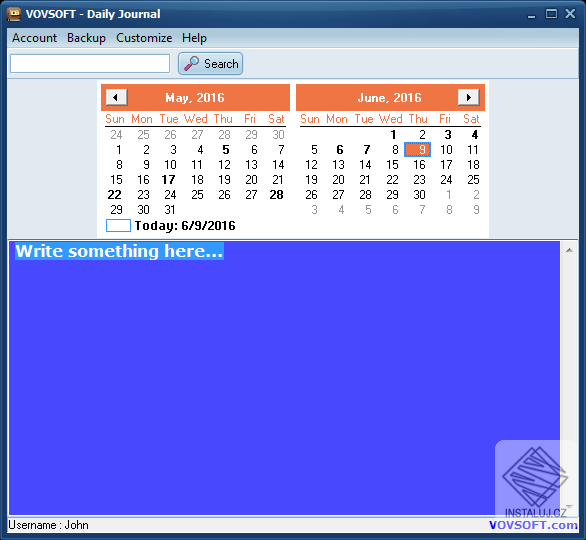Click the Daily Journal app icon in title bar
586x540 pixels.
(x=14, y=14)
